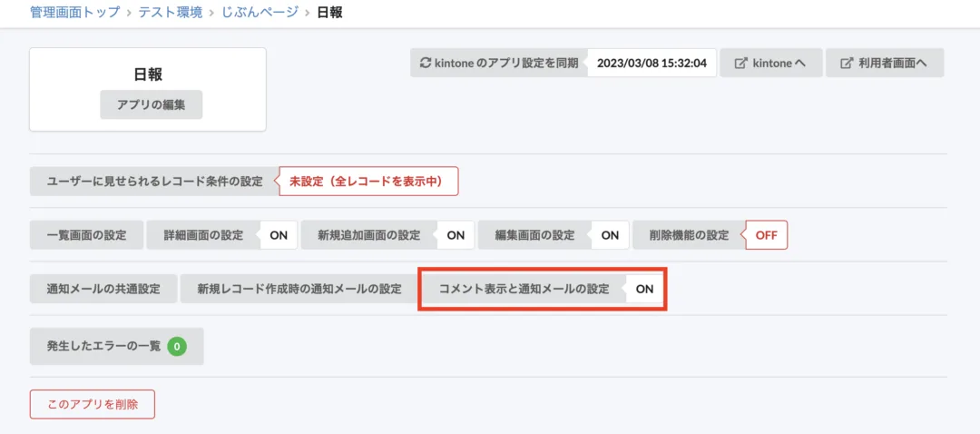This screenshot has height=434, width=980.
Task: Open 新規追加画面の設定
Action: pyautogui.click(x=368, y=235)
